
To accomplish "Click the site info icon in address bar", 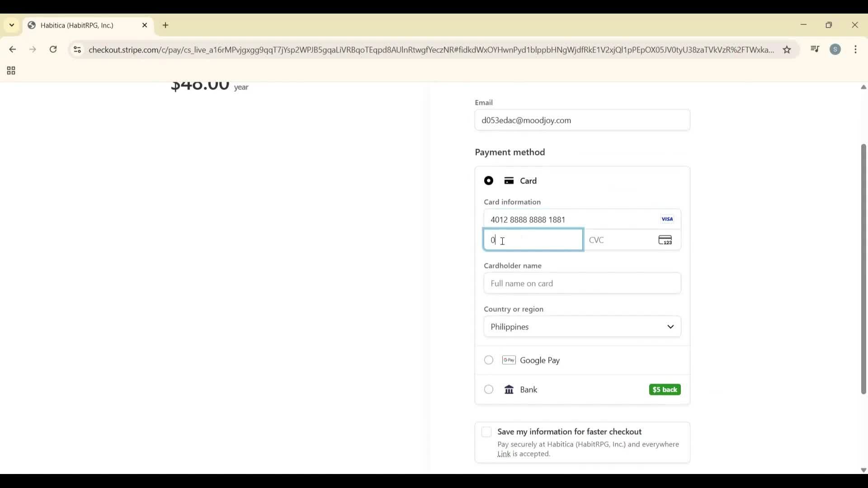I will pos(77,50).
